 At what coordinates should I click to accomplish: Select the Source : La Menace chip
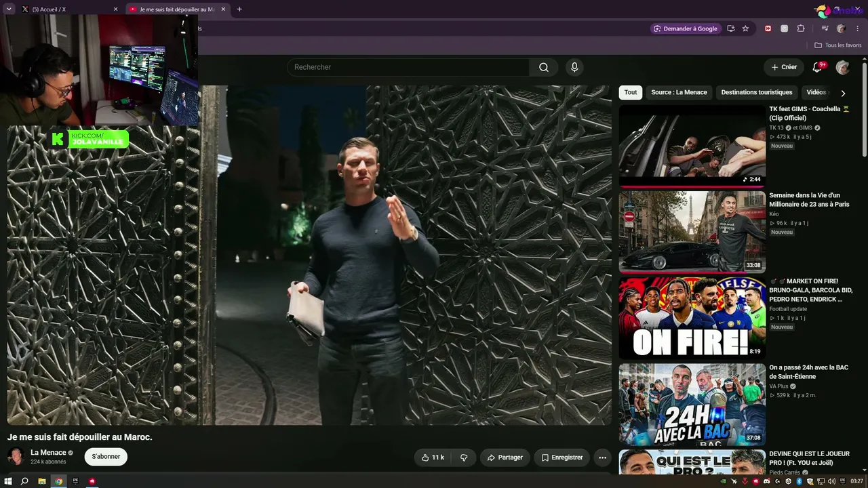click(x=679, y=92)
